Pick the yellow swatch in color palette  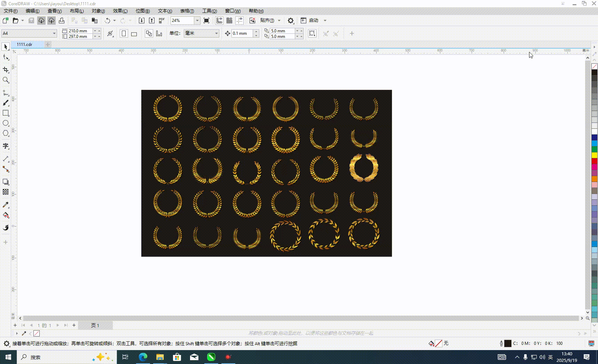(595, 155)
